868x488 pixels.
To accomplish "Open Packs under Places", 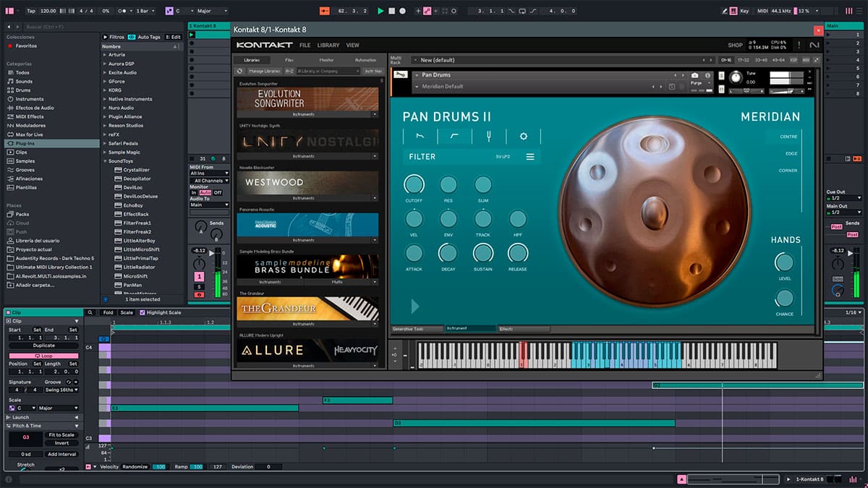I will coord(22,214).
